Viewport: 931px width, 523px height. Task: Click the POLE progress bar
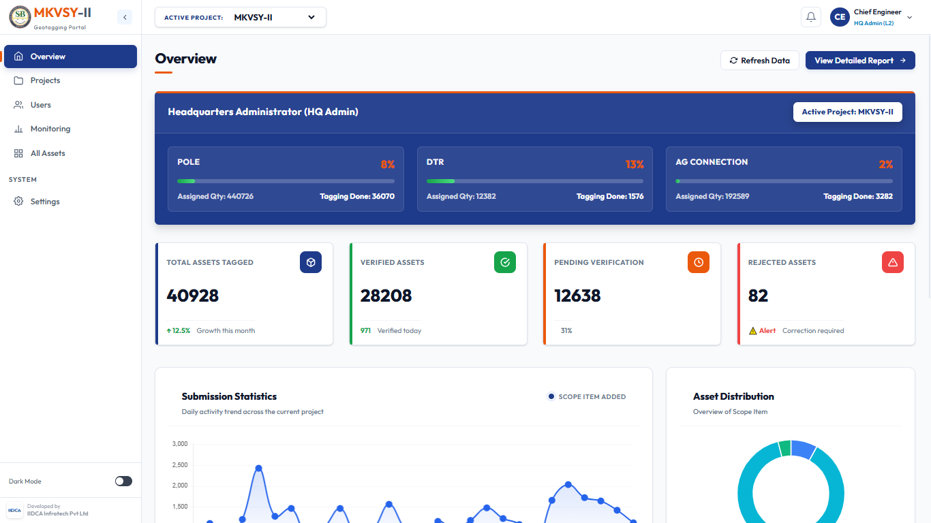(x=286, y=181)
